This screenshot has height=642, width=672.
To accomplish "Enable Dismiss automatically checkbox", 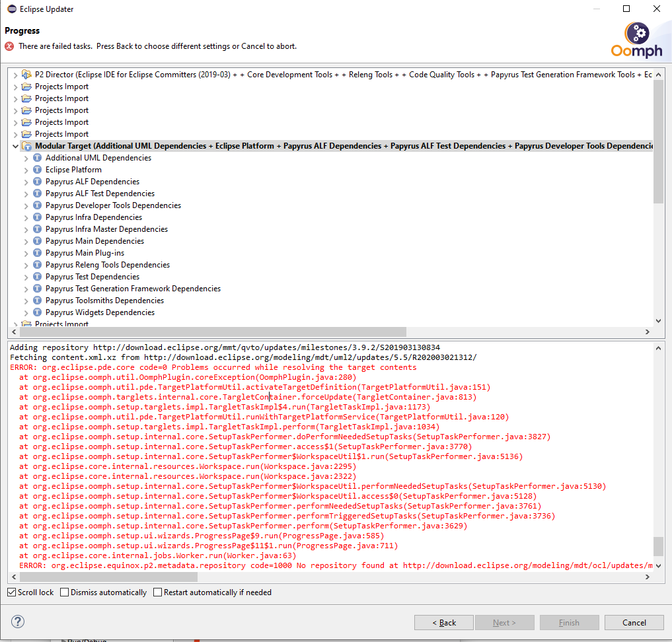I will (64, 592).
